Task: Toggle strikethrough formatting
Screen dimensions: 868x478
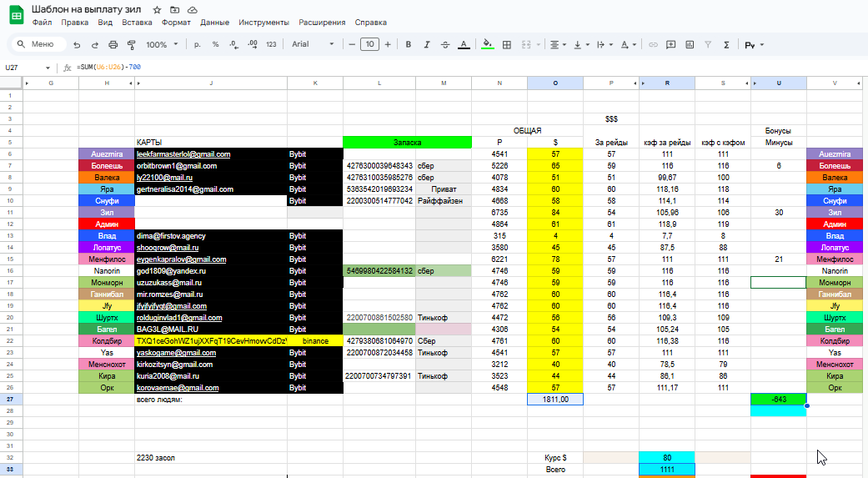Action: pos(445,44)
